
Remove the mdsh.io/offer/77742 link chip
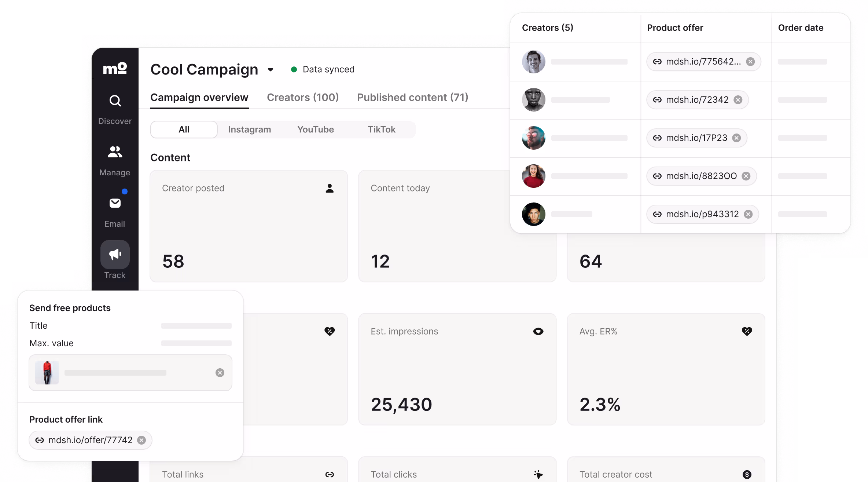click(141, 440)
